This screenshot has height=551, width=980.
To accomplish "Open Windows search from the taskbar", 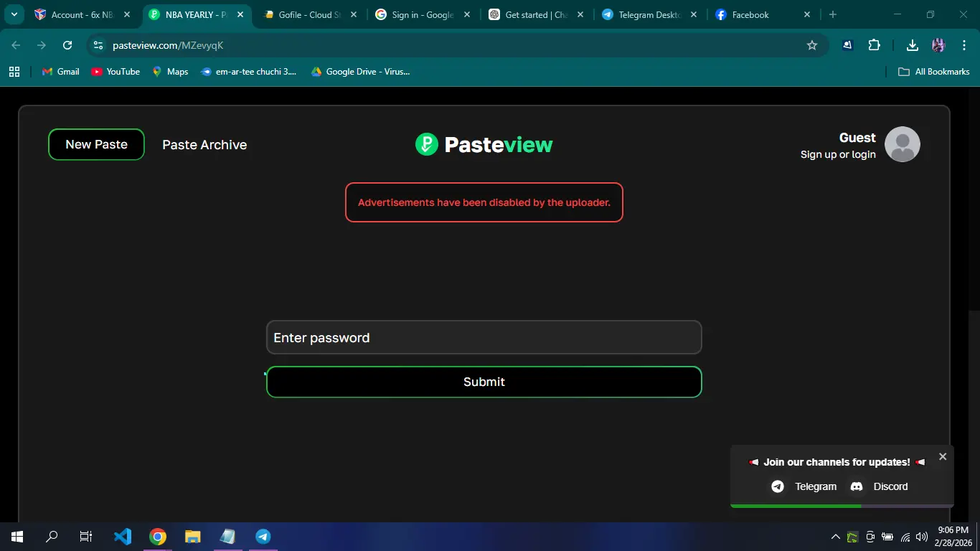I will pyautogui.click(x=52, y=536).
